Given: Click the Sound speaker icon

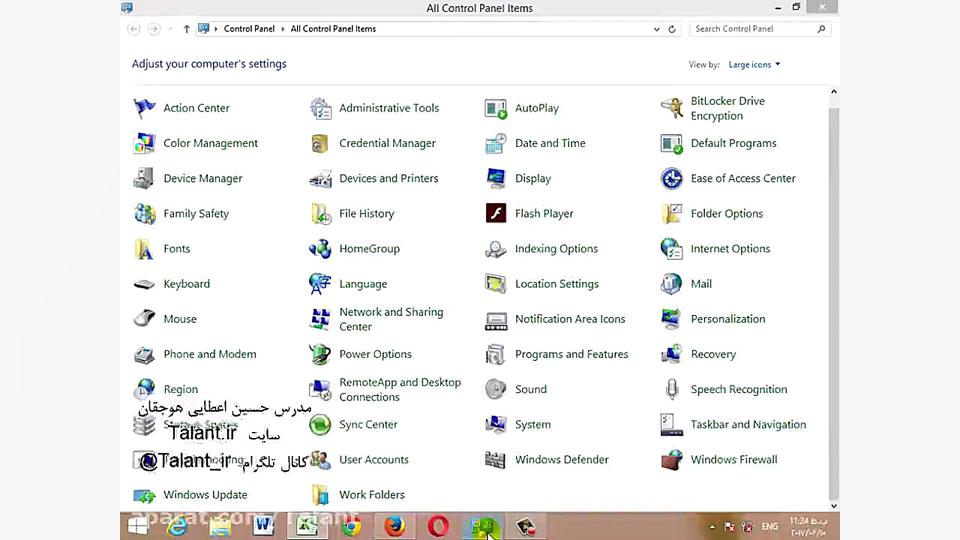Looking at the screenshot, I should 496,389.
